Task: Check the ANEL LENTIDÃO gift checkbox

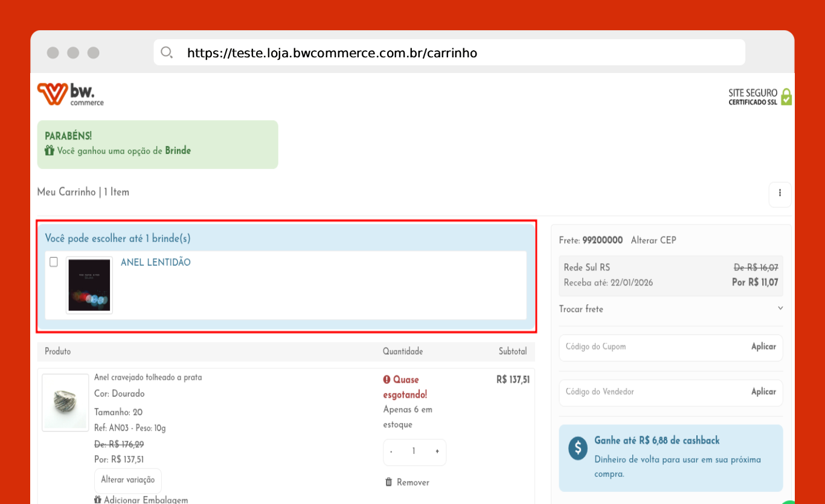Action: click(x=54, y=262)
